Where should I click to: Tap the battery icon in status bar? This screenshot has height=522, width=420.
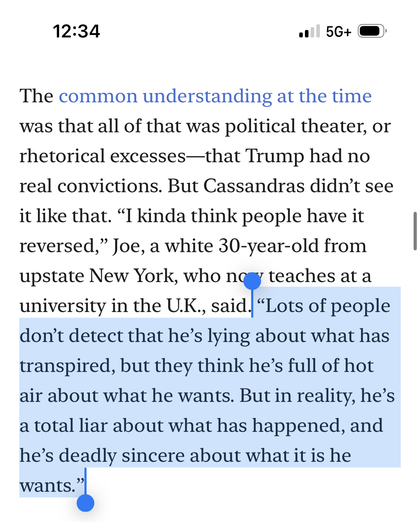pos(372,31)
